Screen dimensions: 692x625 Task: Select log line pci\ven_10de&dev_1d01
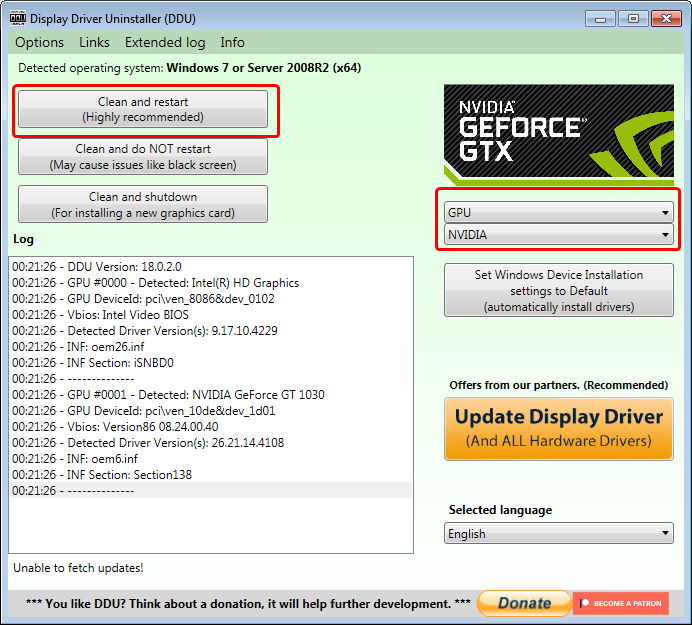tap(210, 410)
